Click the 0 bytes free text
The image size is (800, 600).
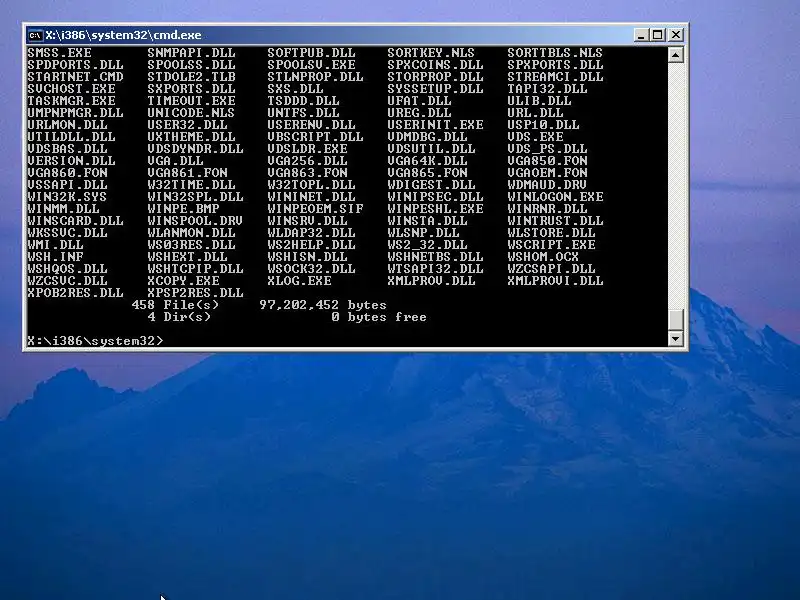[379, 317]
